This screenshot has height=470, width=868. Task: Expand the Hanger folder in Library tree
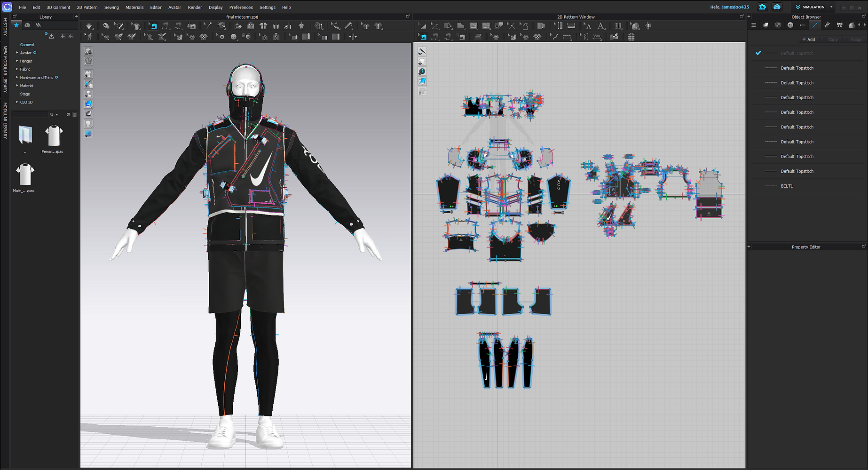(17, 61)
